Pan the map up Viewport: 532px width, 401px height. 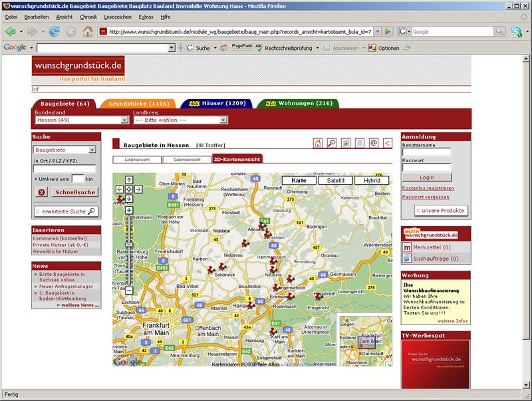pyautogui.click(x=129, y=180)
